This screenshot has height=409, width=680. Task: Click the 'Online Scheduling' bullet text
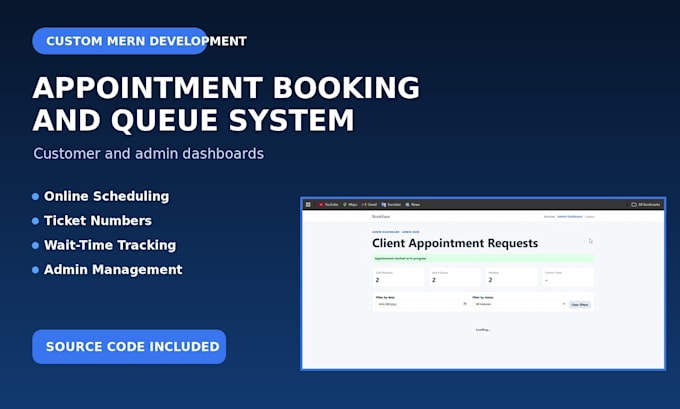click(107, 196)
